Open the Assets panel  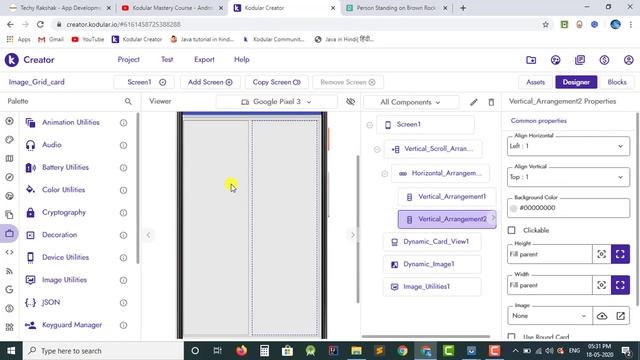point(536,82)
